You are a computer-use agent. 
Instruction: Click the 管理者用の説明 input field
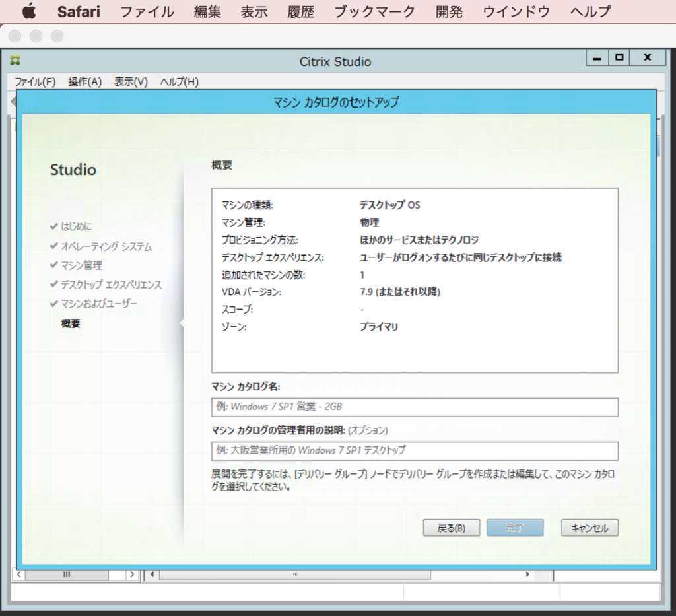(415, 451)
